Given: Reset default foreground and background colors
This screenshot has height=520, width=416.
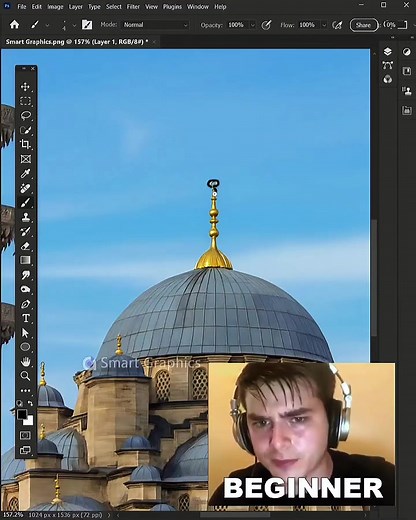Looking at the screenshot, I should coord(19,403).
